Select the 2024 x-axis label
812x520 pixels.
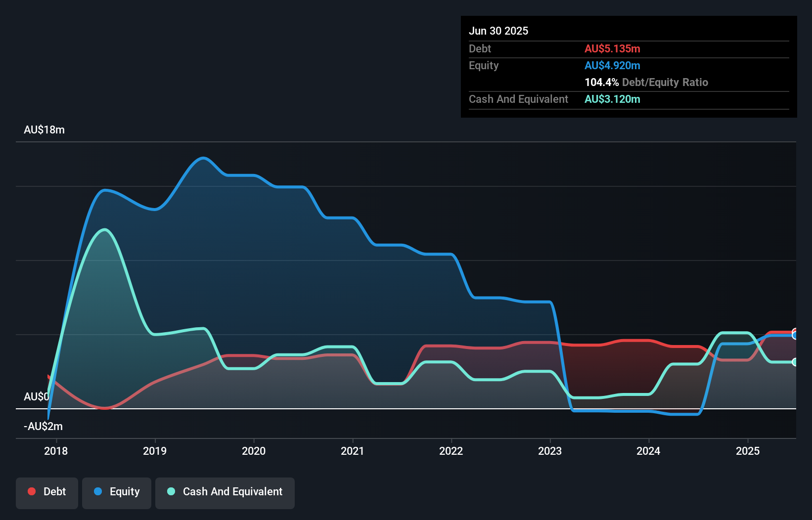pyautogui.click(x=648, y=451)
